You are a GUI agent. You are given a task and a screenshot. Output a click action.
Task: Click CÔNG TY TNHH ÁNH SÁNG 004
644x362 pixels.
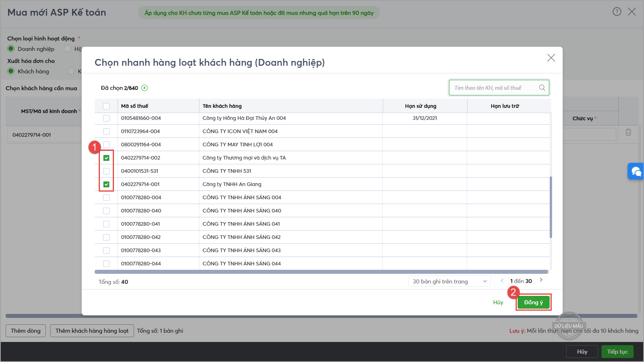click(242, 197)
